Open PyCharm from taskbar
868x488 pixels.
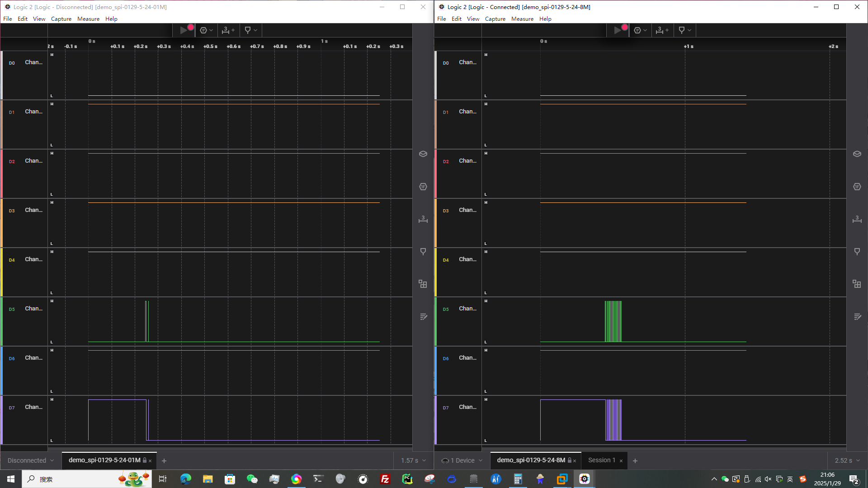(407, 479)
